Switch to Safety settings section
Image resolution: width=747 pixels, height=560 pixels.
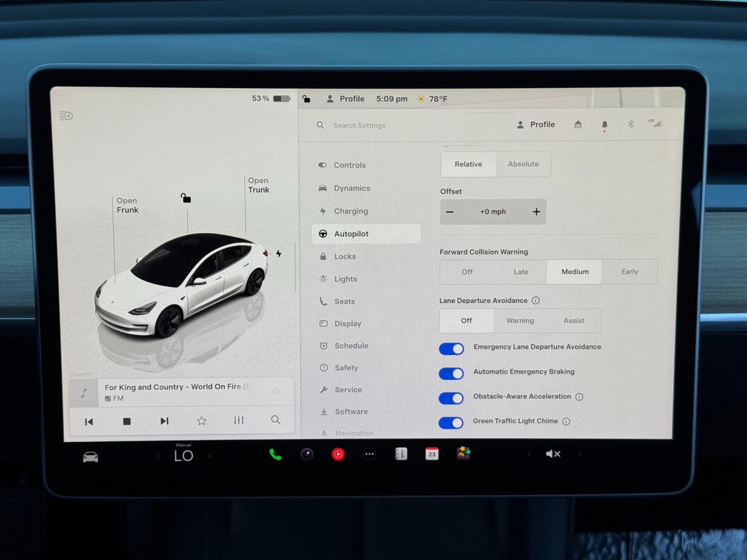pos(346,368)
